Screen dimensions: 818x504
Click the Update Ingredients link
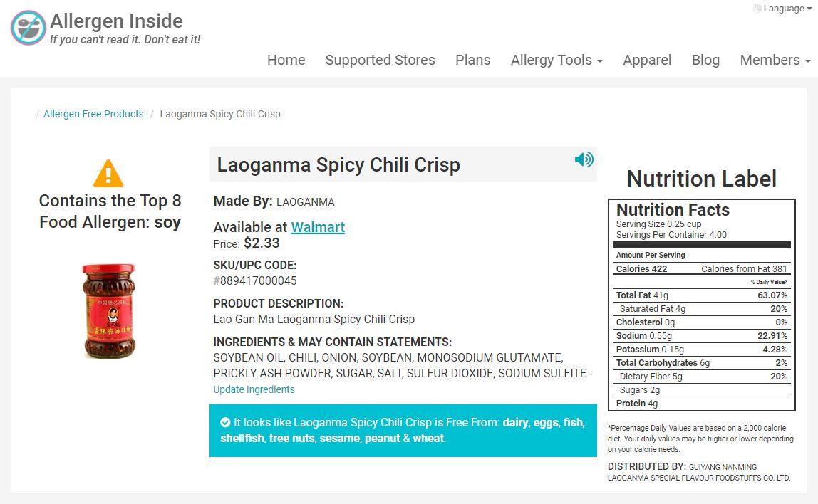[x=254, y=389]
